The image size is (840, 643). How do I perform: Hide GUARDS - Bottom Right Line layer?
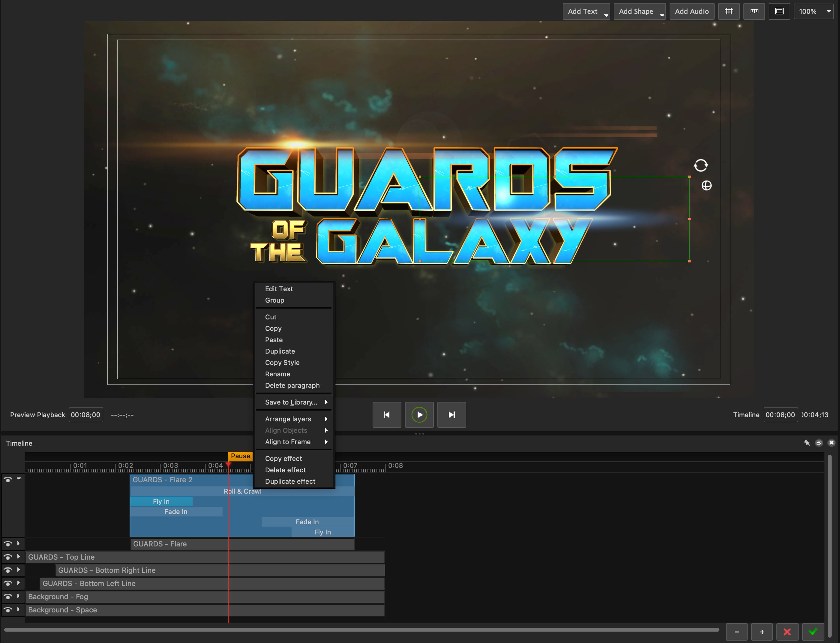pyautogui.click(x=8, y=570)
